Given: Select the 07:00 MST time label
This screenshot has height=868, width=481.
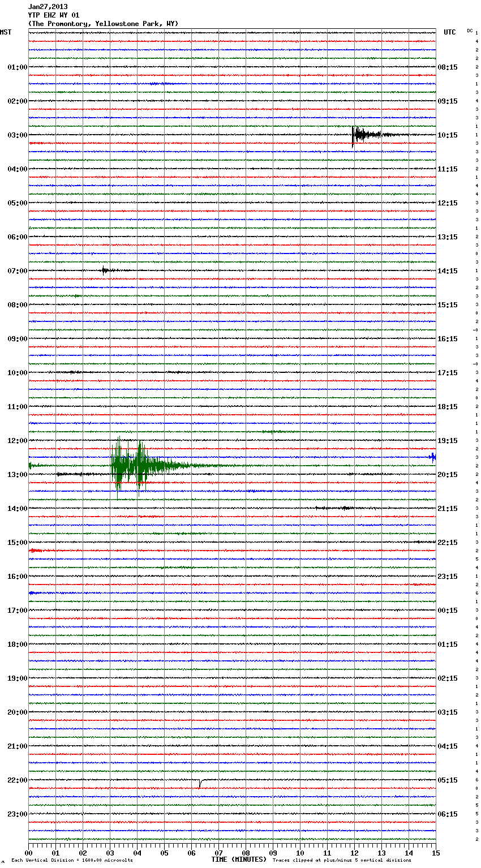Looking at the screenshot, I should tap(17, 271).
